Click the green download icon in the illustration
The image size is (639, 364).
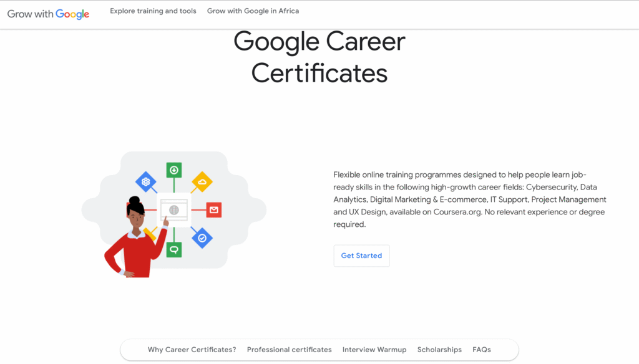point(174,170)
